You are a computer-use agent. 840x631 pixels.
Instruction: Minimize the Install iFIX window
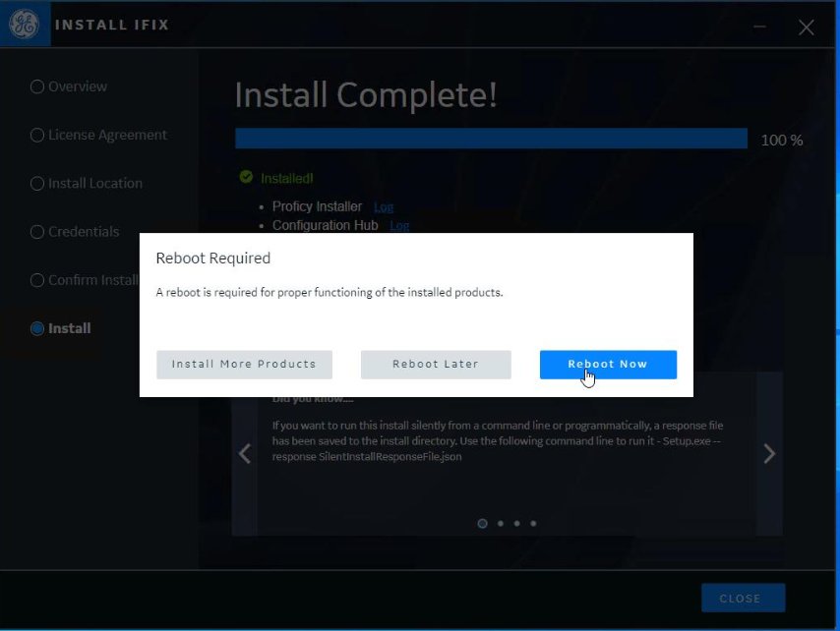click(759, 27)
